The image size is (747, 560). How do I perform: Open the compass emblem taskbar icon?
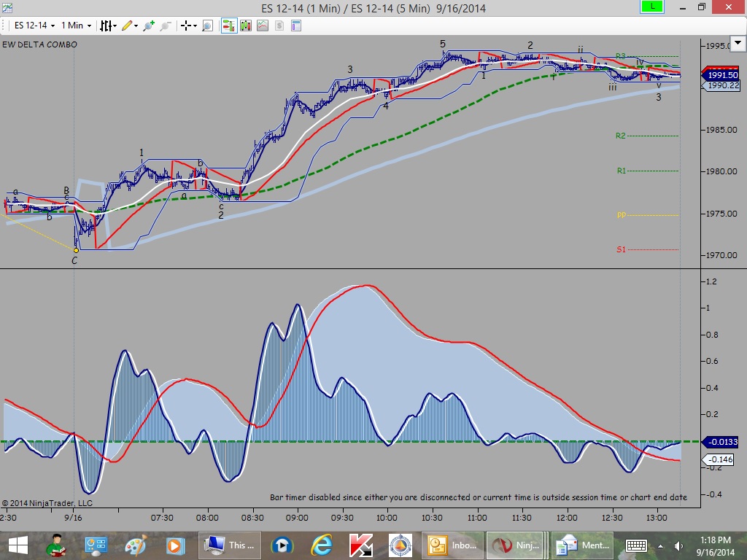pyautogui.click(x=400, y=545)
